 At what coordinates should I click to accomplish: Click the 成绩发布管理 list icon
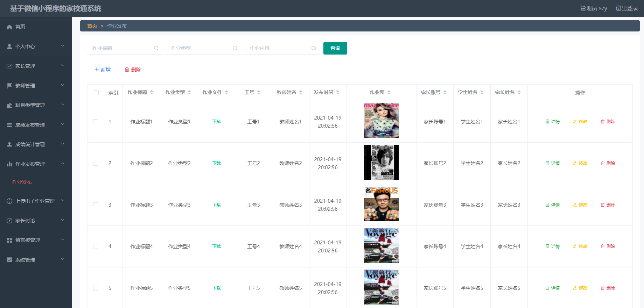coord(9,125)
